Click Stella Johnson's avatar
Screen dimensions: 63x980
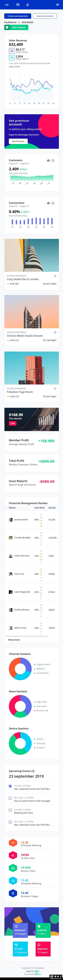(11, 610)
